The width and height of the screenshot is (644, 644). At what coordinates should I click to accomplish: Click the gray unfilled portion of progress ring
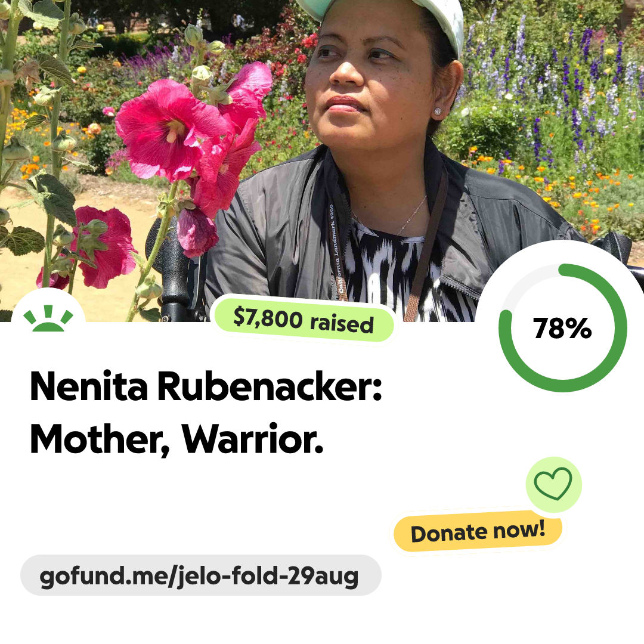(x=522, y=280)
